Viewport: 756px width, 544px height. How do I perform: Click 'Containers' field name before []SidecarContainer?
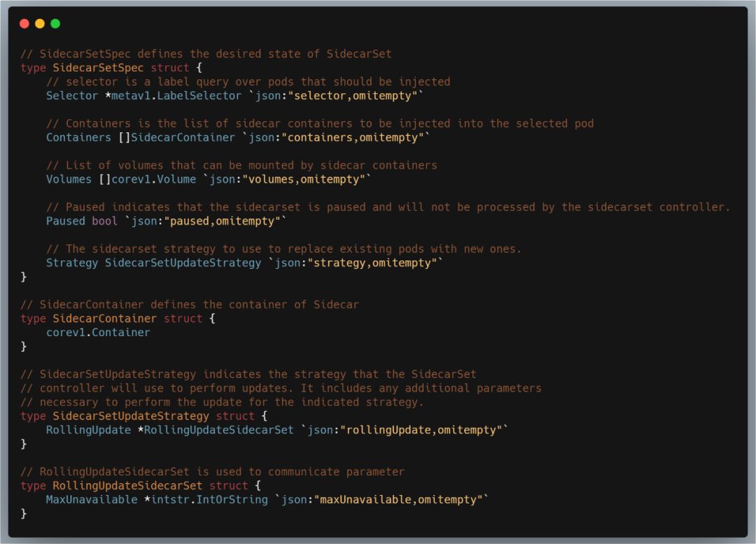tap(78, 138)
